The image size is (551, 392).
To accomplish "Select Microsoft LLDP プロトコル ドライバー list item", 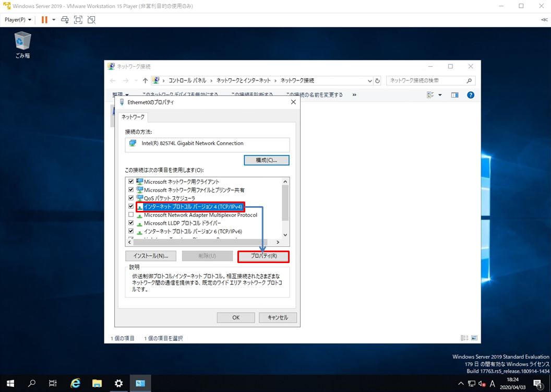I will [x=183, y=223].
